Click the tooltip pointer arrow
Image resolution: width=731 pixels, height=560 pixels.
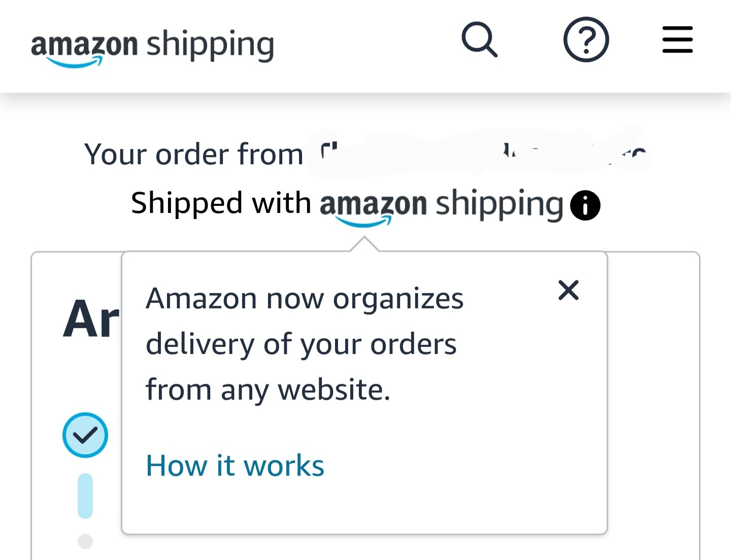[364, 244]
